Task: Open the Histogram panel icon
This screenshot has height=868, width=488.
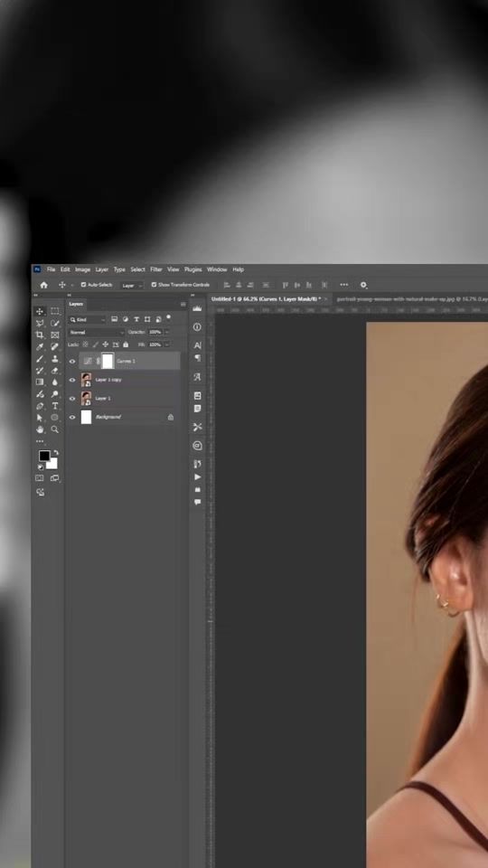Action: tap(197, 309)
